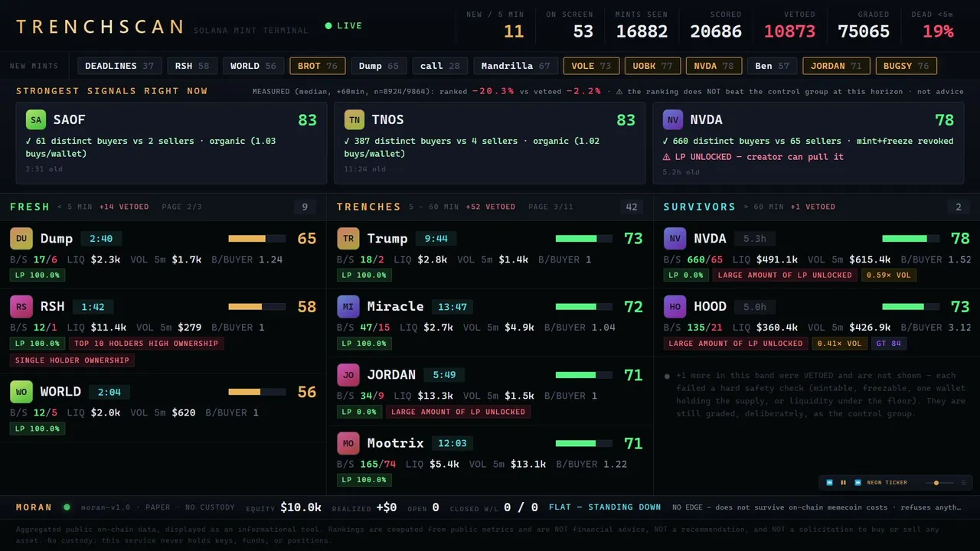This screenshot has width=980, height=551.
Task: Click the FLAT – STANDING DOWN status
Action: 605,507
